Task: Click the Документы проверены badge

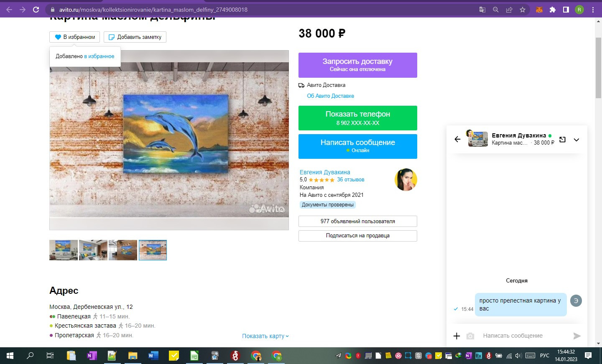Action: [328, 205]
